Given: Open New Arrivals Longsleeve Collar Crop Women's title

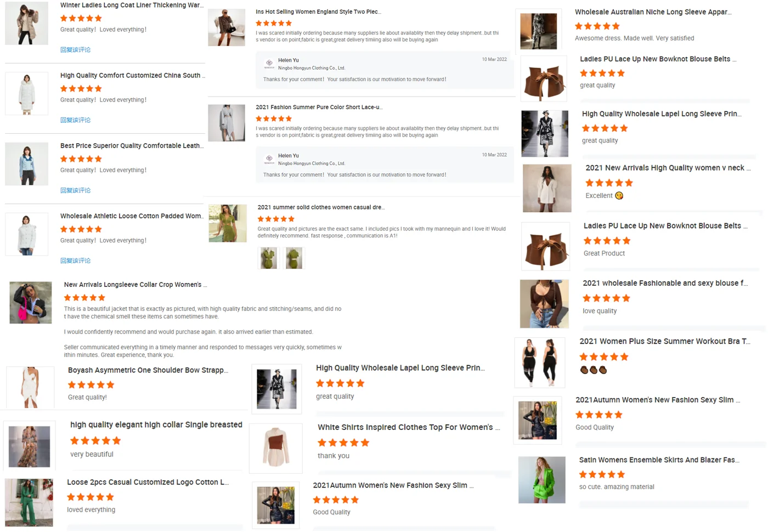Looking at the screenshot, I should (x=135, y=285).
